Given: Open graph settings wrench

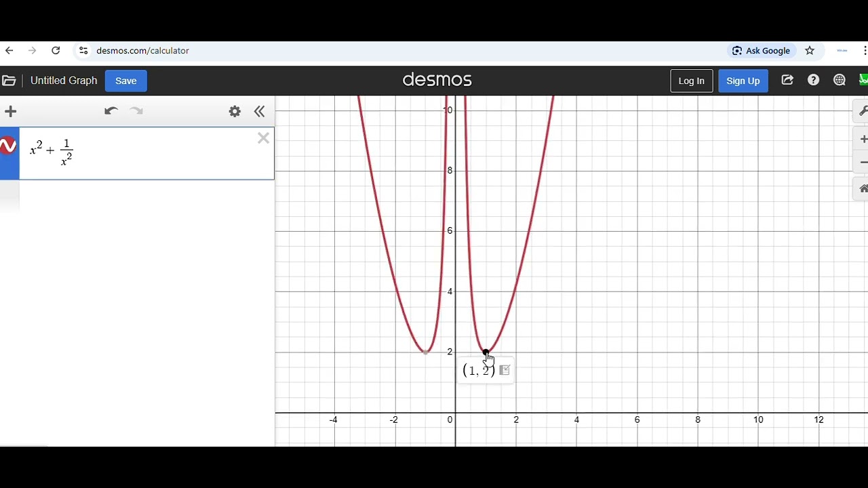Looking at the screenshot, I should tap(863, 110).
